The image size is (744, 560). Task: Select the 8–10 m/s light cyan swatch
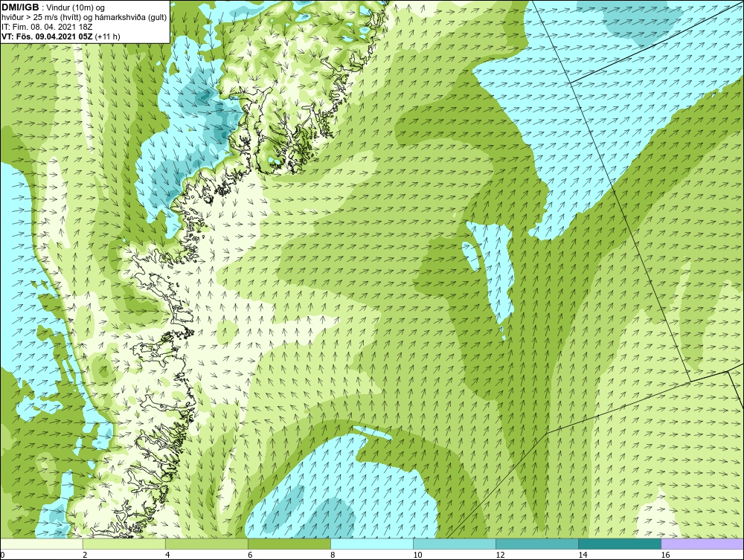tap(371, 544)
